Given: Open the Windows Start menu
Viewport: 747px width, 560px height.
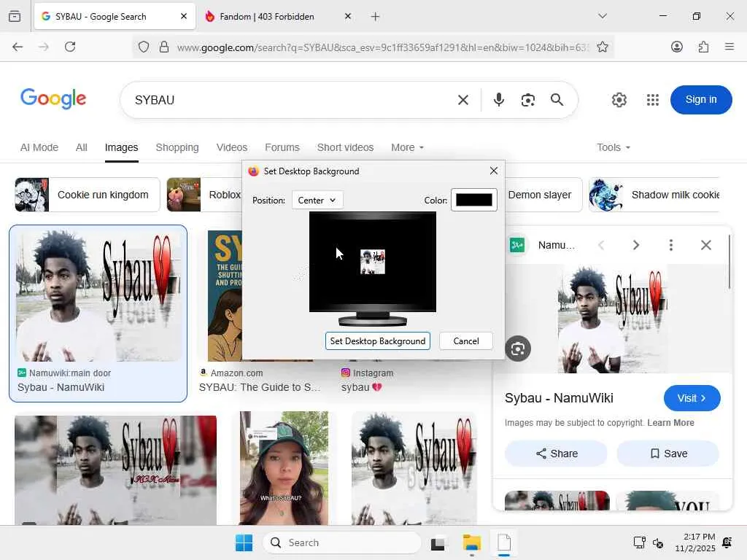Looking at the screenshot, I should click(x=244, y=542).
